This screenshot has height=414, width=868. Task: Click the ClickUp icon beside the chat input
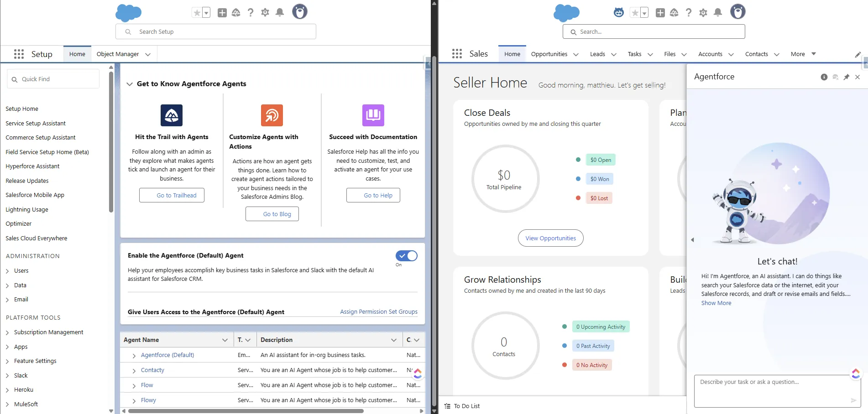856,373
